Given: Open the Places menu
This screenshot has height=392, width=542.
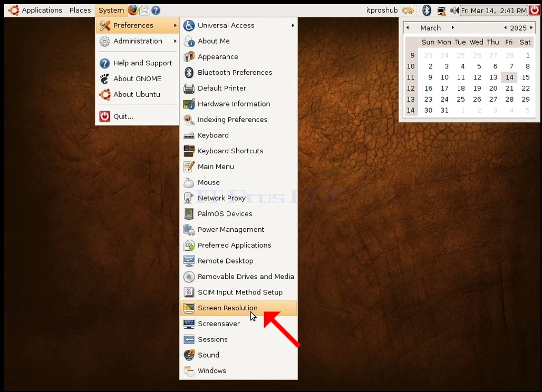Looking at the screenshot, I should 80,11.
